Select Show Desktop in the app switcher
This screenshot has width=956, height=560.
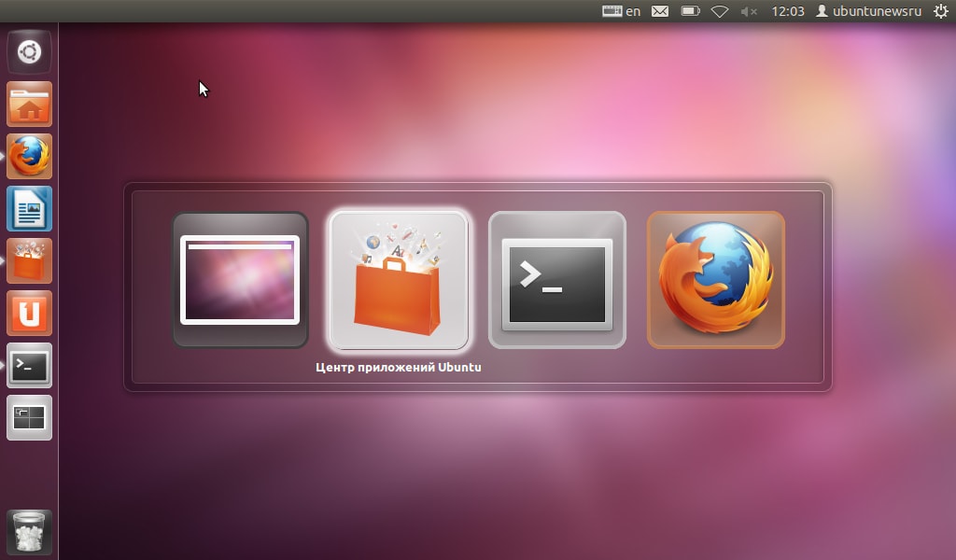pos(240,280)
